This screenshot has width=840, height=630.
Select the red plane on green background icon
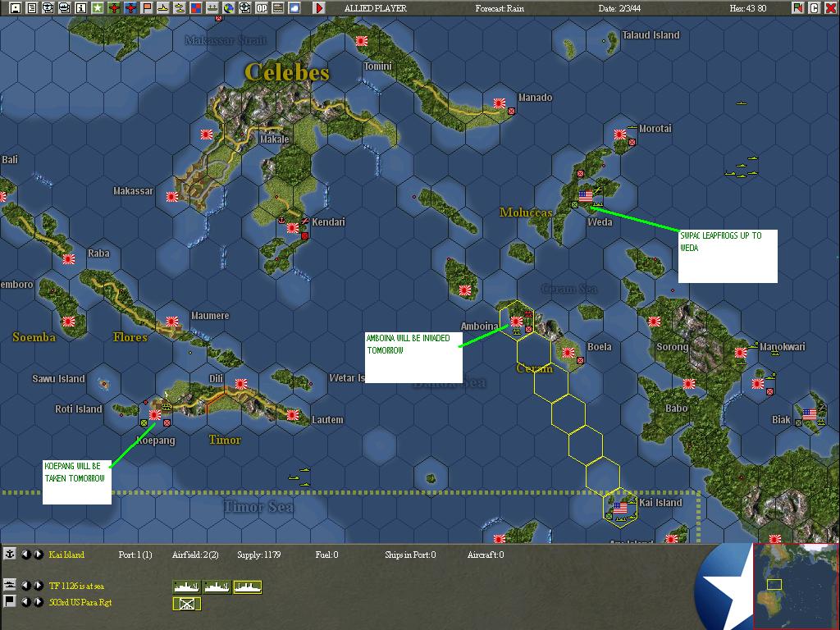point(114,8)
